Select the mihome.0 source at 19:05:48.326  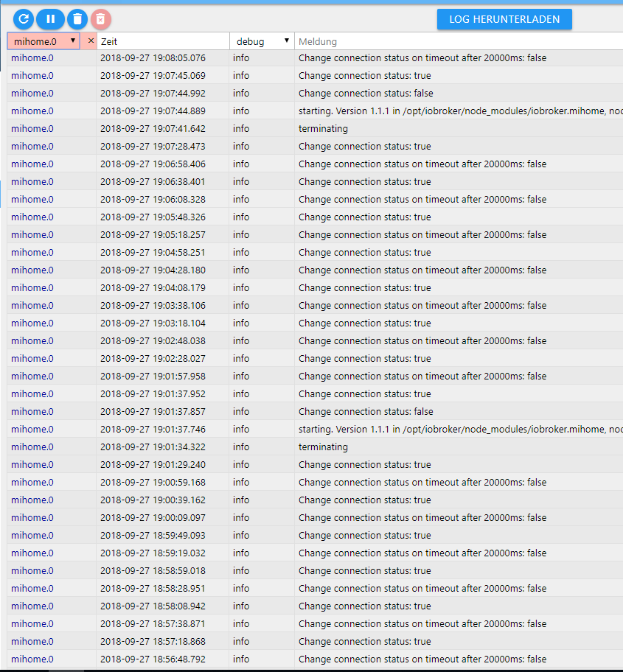coord(32,217)
